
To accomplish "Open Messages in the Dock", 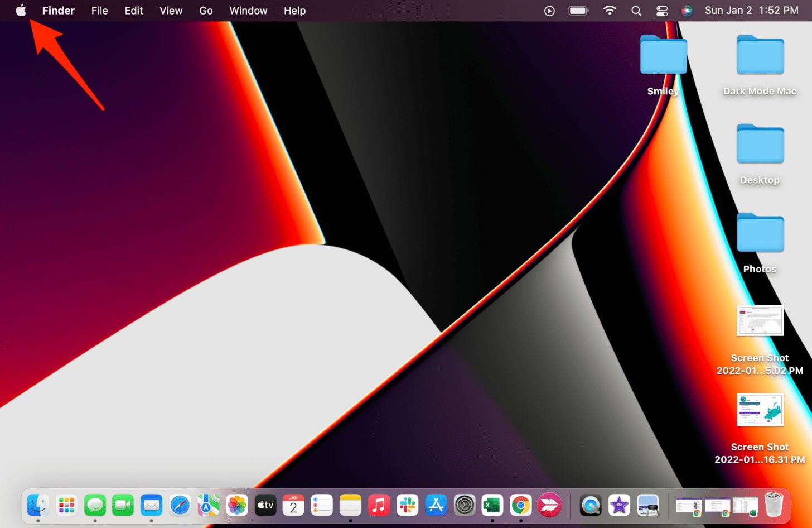I will [x=95, y=506].
